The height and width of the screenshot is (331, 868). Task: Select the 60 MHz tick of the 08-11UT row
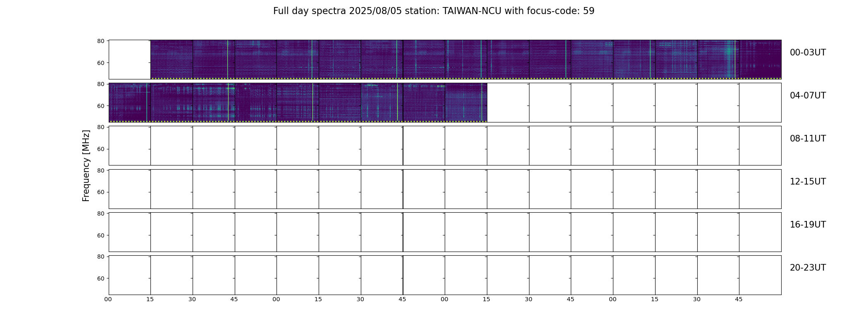[x=100, y=149]
